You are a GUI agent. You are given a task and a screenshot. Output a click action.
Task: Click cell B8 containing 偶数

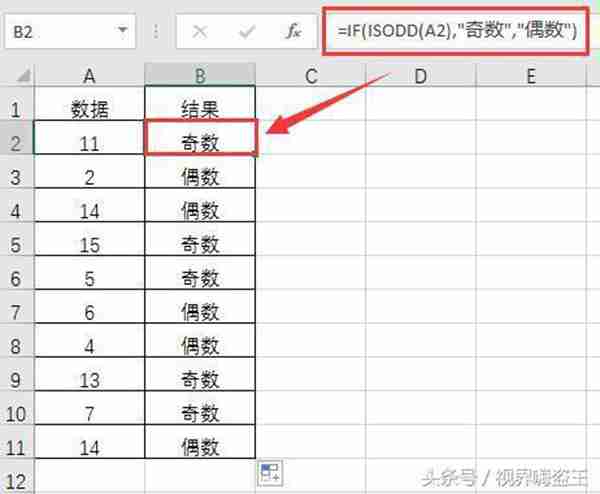[200, 340]
